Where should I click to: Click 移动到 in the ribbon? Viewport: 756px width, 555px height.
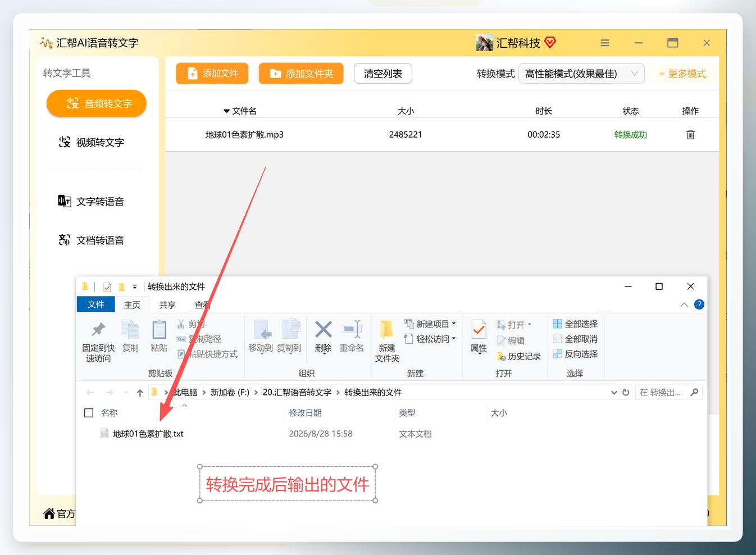[x=261, y=336]
